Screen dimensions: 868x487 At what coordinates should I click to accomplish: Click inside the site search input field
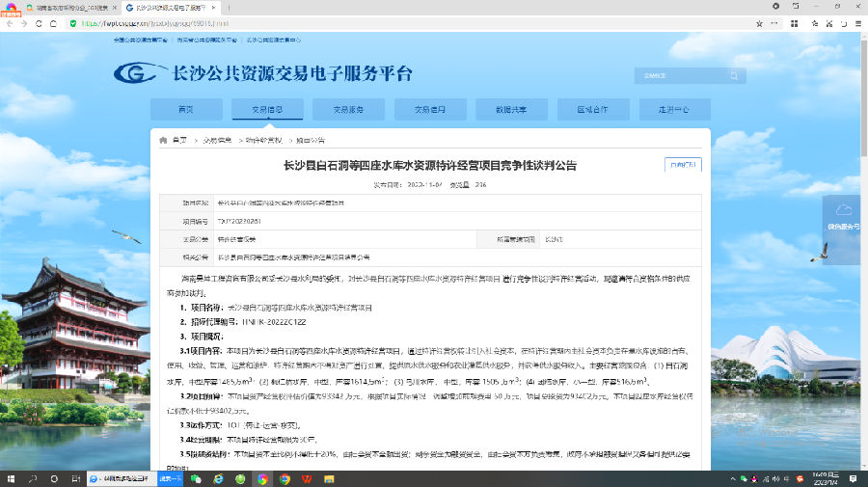[x=665, y=75]
